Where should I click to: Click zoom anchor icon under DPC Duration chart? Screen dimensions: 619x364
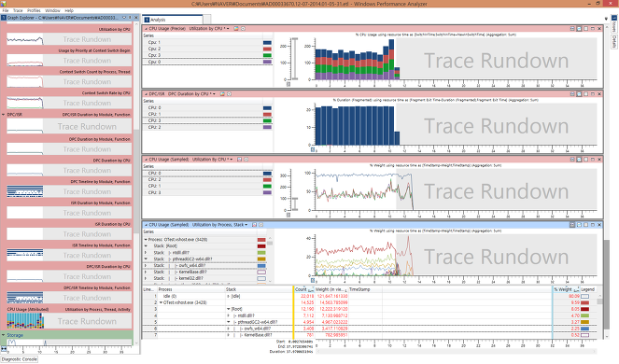[313, 149]
